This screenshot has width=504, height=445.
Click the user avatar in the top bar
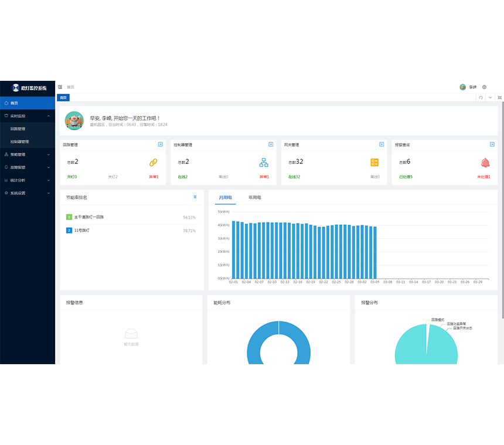[x=463, y=87]
